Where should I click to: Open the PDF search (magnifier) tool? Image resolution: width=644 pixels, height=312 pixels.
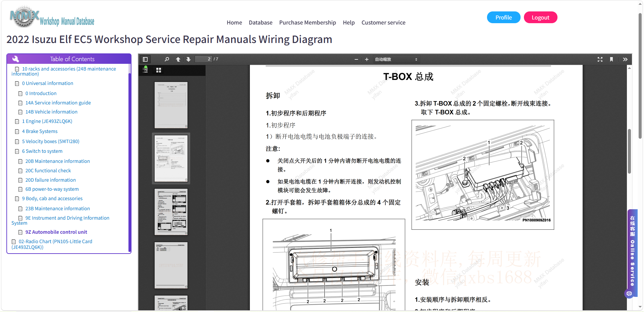(x=167, y=59)
